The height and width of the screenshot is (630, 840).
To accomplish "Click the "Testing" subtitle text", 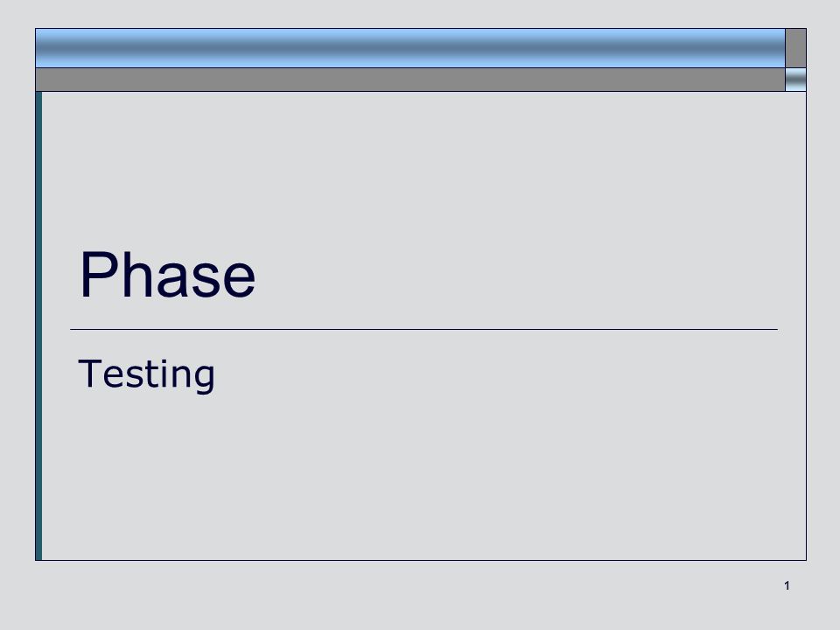I will [x=146, y=374].
